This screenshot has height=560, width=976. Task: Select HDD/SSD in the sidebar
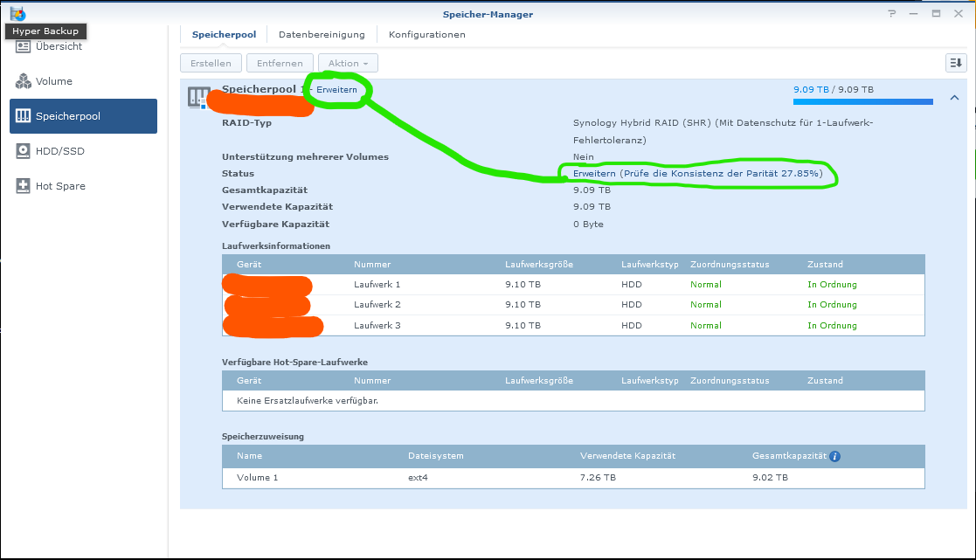click(x=83, y=150)
